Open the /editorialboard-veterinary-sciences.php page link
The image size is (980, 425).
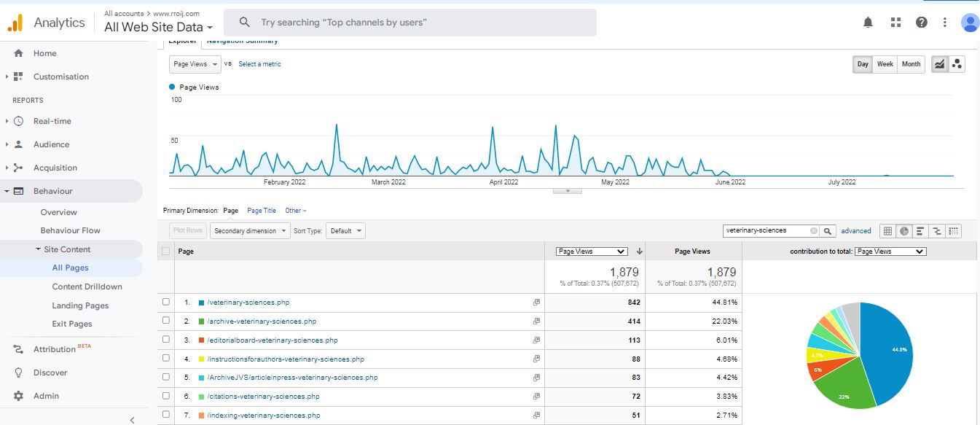pos(272,340)
